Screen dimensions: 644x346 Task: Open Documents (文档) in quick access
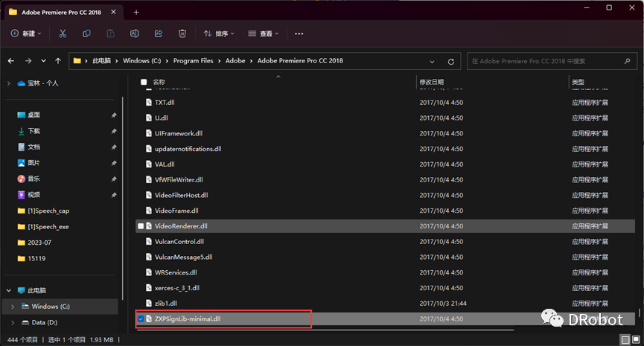34,147
